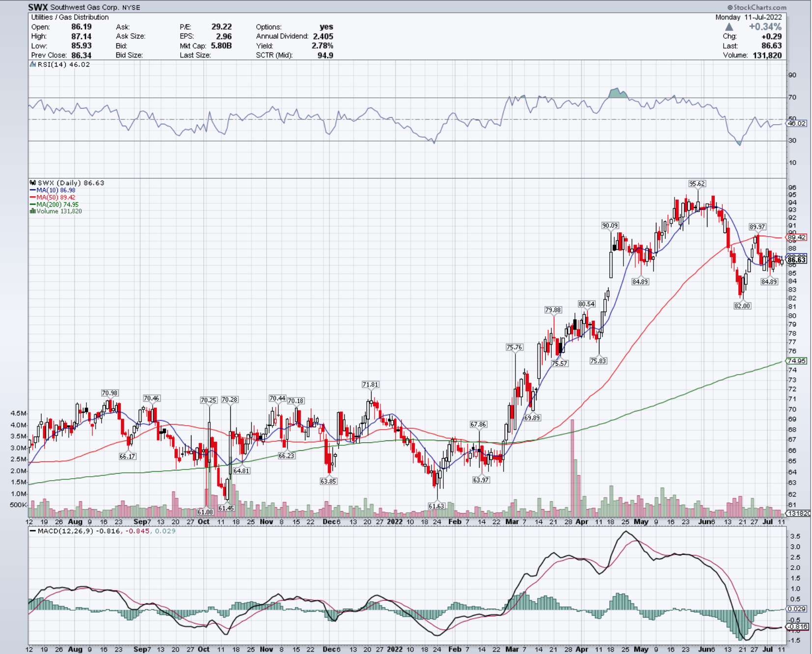The height and width of the screenshot is (654, 812).
Task: Click the MA(50) 89.42 legend label
Action: 55,197
